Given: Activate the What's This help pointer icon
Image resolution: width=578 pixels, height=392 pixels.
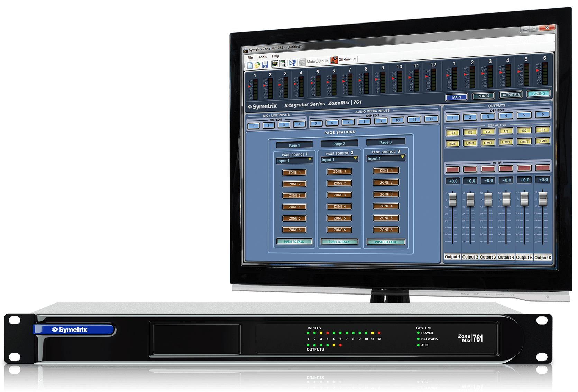Looking at the screenshot, I should [x=292, y=63].
